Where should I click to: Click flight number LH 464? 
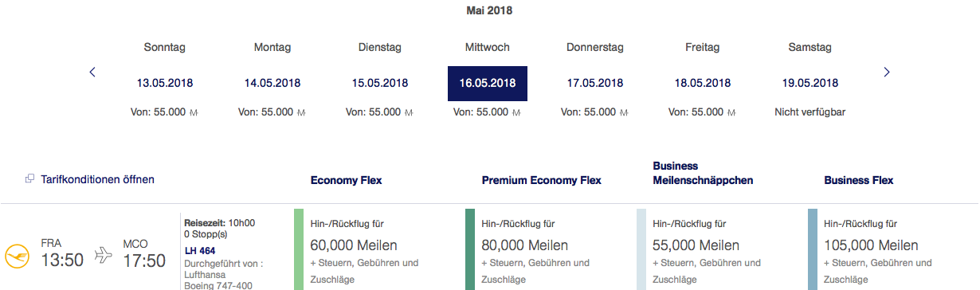click(x=200, y=251)
